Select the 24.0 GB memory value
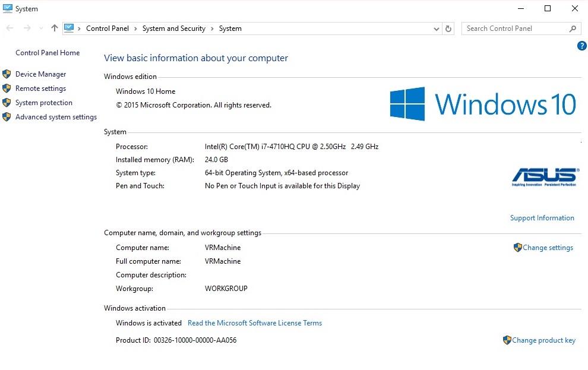This screenshot has width=588, height=370. tap(216, 160)
